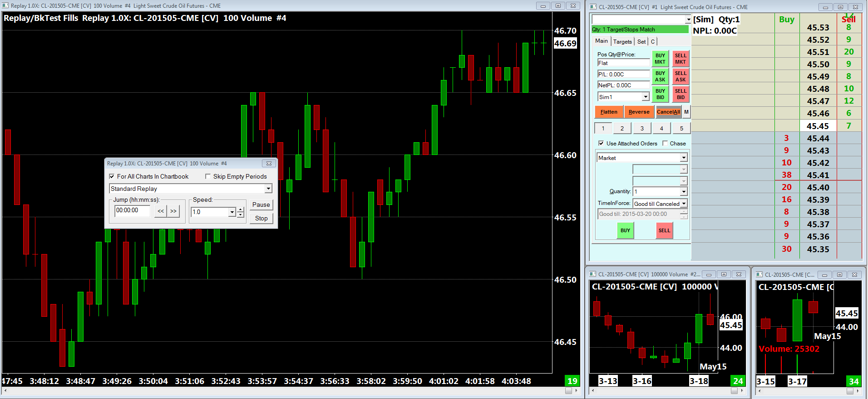
Task: Enable Skip Empty Periods checkbox
Action: coord(208,176)
